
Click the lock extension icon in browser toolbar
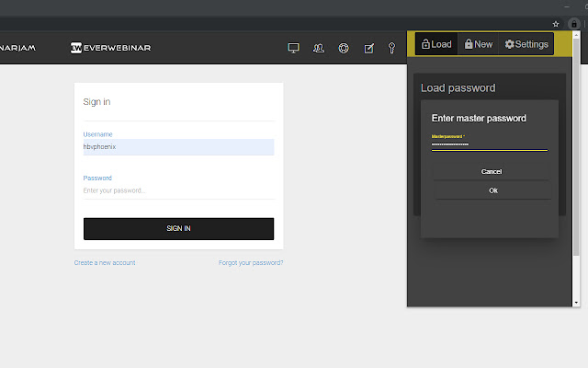[574, 23]
